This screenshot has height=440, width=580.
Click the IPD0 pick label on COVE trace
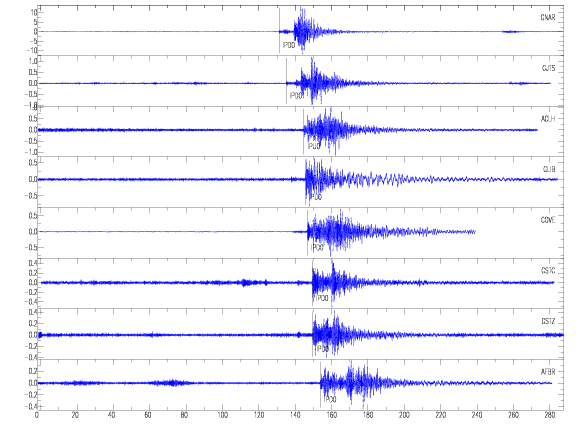(x=317, y=247)
